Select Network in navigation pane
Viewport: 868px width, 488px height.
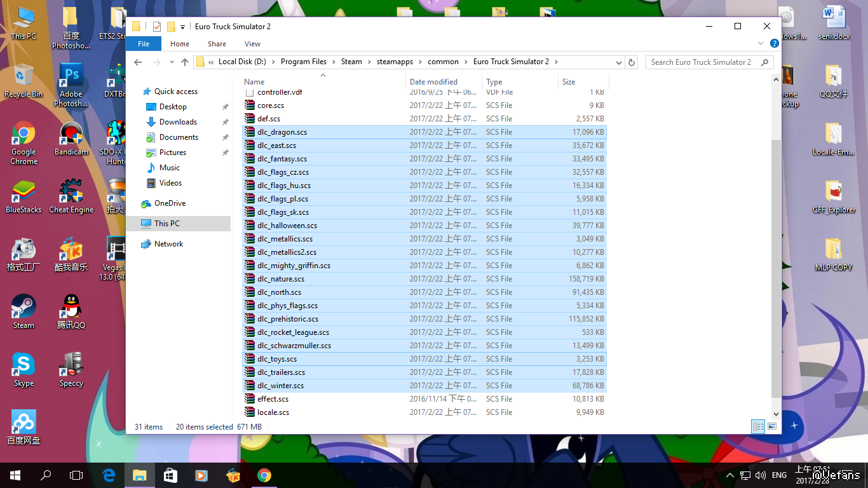[x=168, y=244]
